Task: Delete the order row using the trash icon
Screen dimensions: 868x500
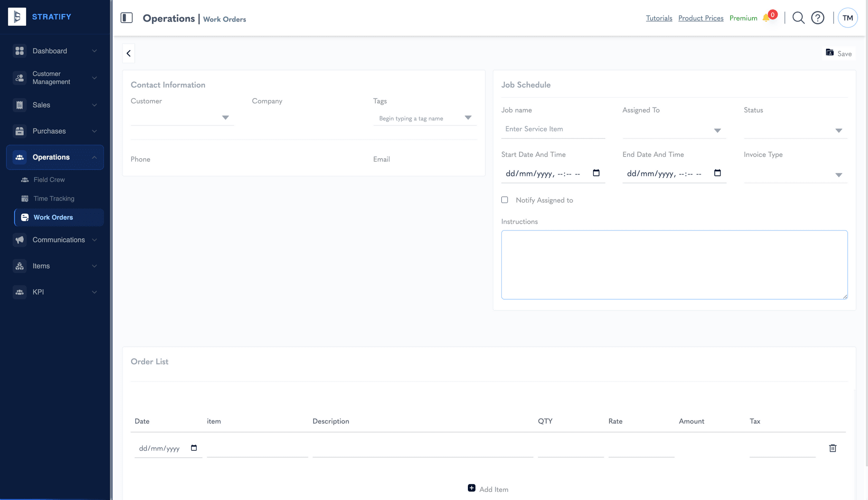Action: tap(833, 448)
